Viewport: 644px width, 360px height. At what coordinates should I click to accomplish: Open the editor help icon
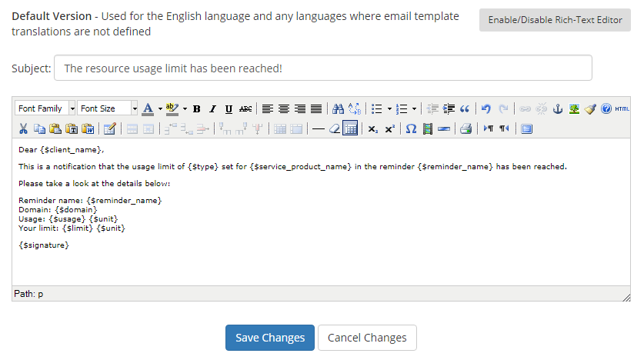[606, 108]
